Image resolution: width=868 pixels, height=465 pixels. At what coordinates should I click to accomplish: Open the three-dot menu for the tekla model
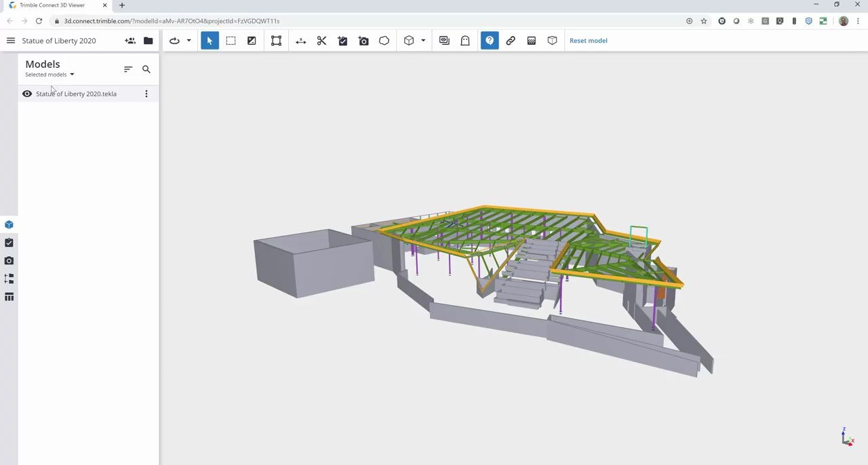(x=146, y=94)
